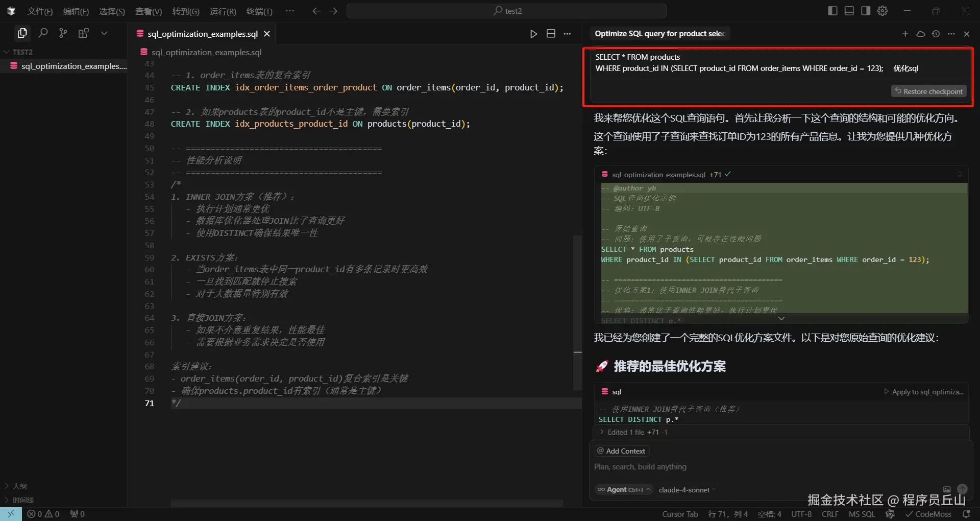Click the Add Context button
980x521 pixels.
(x=621, y=451)
